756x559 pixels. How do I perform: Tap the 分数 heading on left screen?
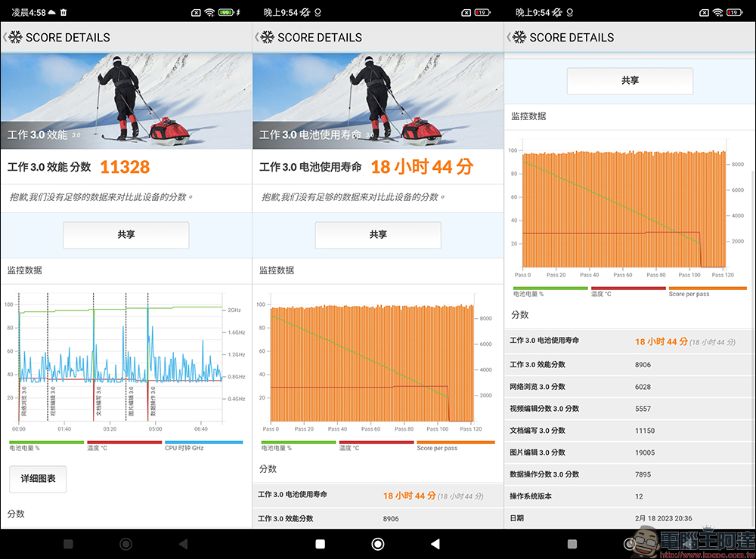click(x=16, y=514)
